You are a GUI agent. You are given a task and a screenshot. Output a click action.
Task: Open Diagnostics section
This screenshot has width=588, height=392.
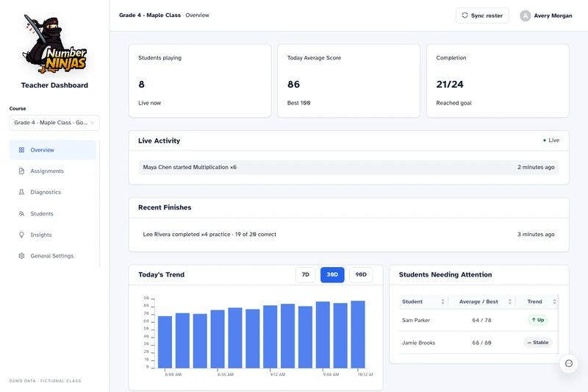[52, 192]
